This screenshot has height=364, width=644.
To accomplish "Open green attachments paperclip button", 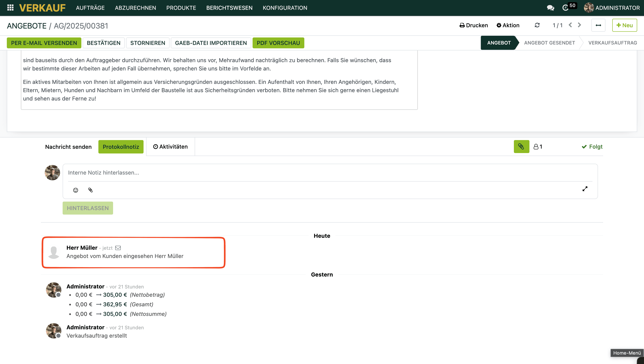I will click(x=521, y=146).
